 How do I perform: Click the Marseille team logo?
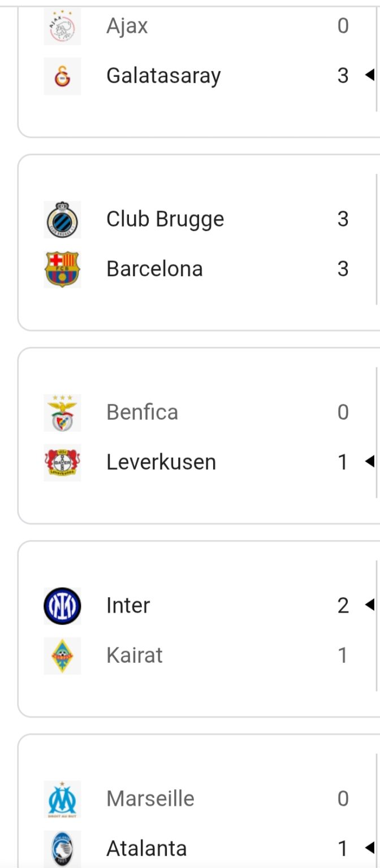[62, 799]
